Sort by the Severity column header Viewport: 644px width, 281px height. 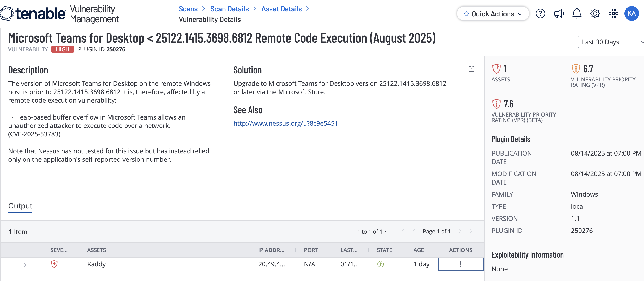(59, 250)
